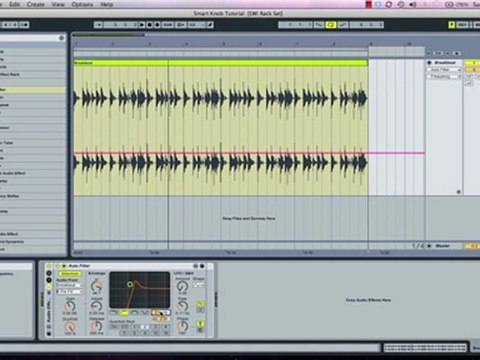
Task: Click the filter frequency value field
Action: [x=161, y=312]
